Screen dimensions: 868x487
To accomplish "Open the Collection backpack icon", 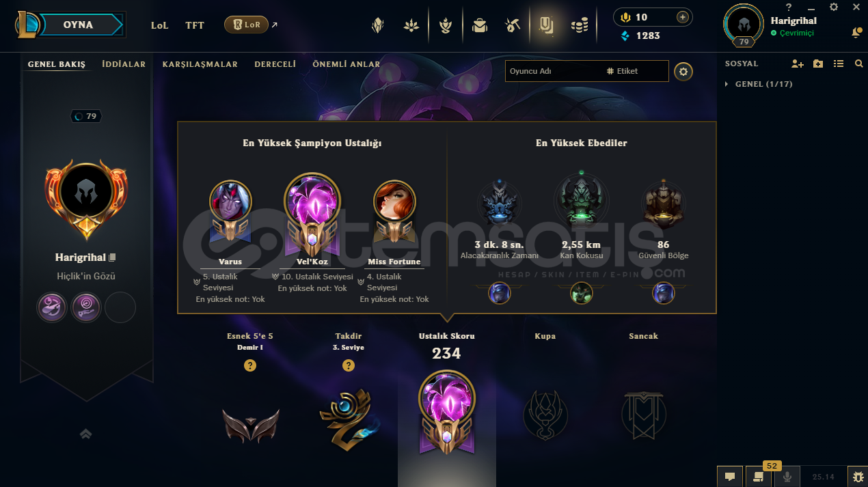I will [x=480, y=26].
